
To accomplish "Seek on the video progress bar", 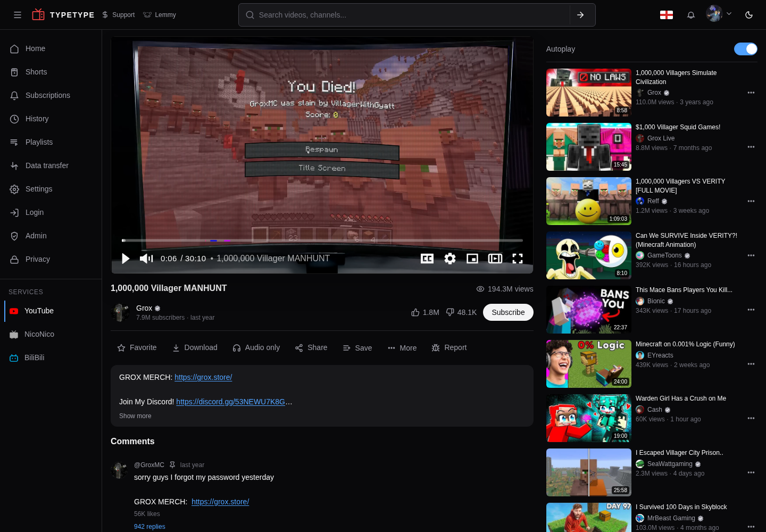I will point(322,240).
